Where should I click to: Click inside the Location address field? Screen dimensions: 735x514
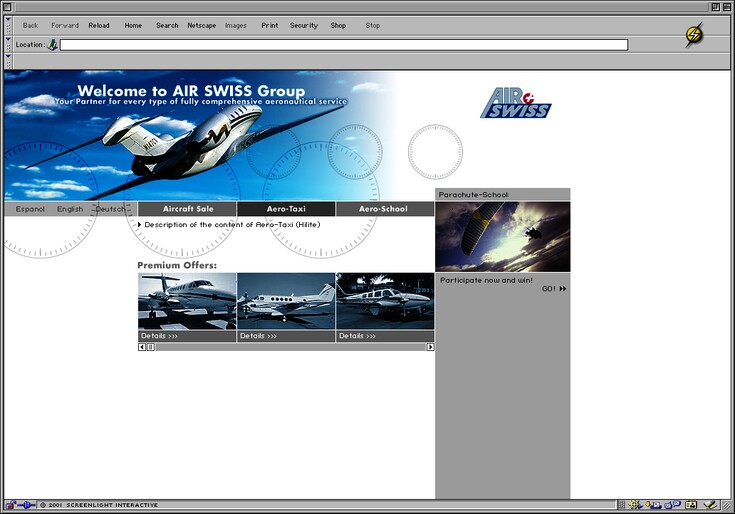pos(344,45)
